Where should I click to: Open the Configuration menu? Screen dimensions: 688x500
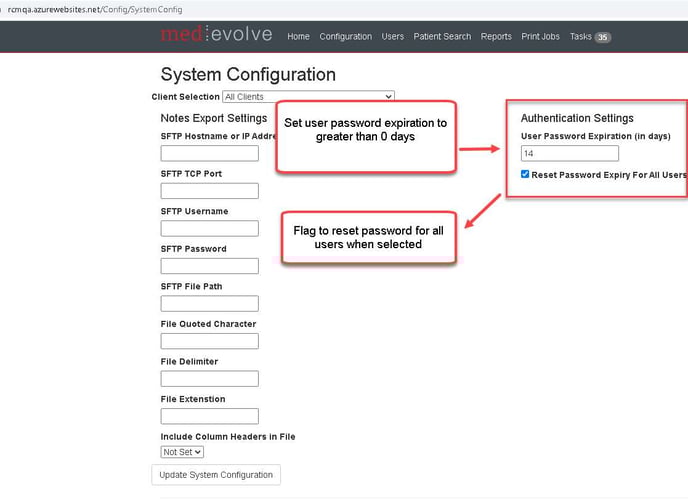coord(345,37)
